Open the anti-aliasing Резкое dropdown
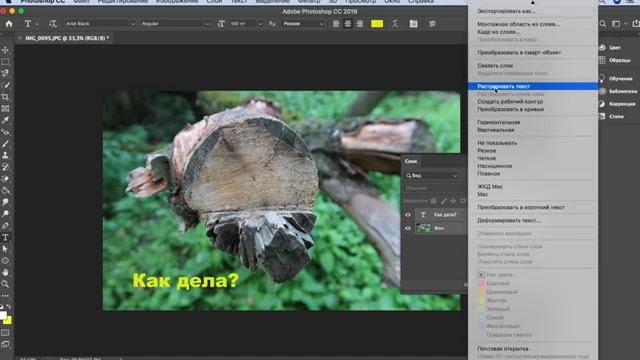The image size is (640, 360). point(303,24)
